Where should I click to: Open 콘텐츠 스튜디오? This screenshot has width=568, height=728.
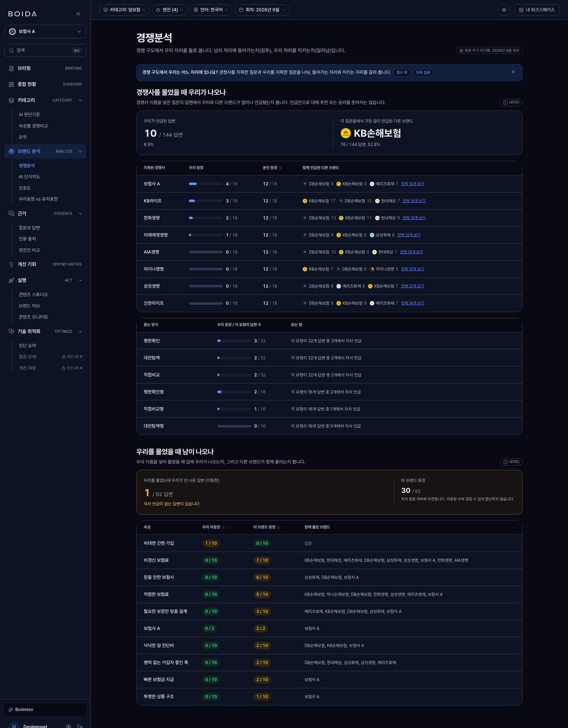33,294
